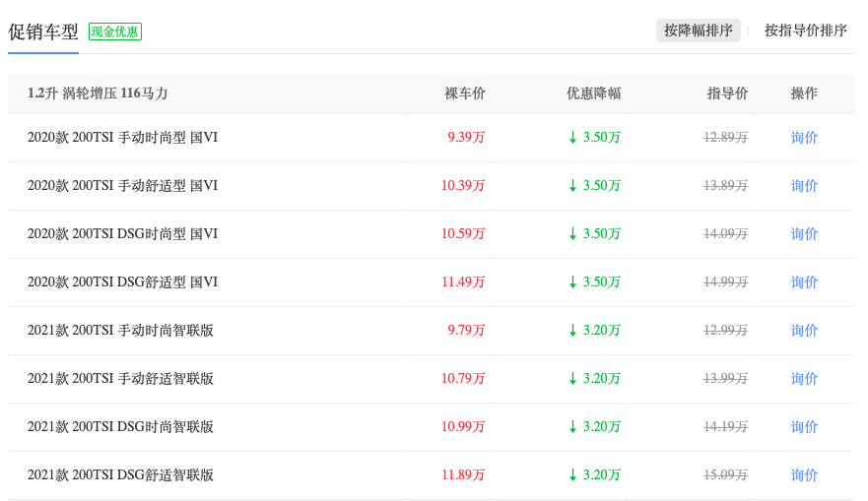Click green down arrow in 11.89万 row

pos(572,475)
